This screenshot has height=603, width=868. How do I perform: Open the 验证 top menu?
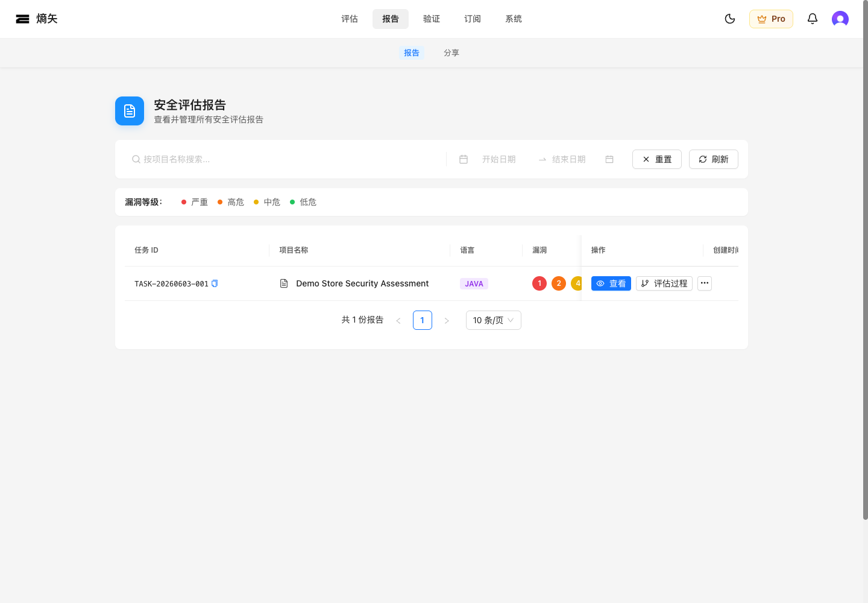(x=432, y=19)
